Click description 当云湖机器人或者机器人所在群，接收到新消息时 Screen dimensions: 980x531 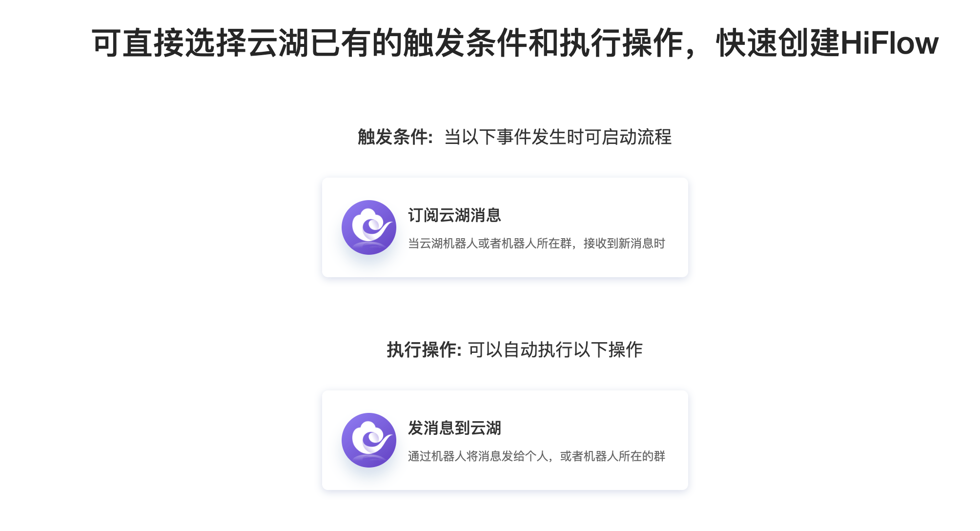[536, 243]
